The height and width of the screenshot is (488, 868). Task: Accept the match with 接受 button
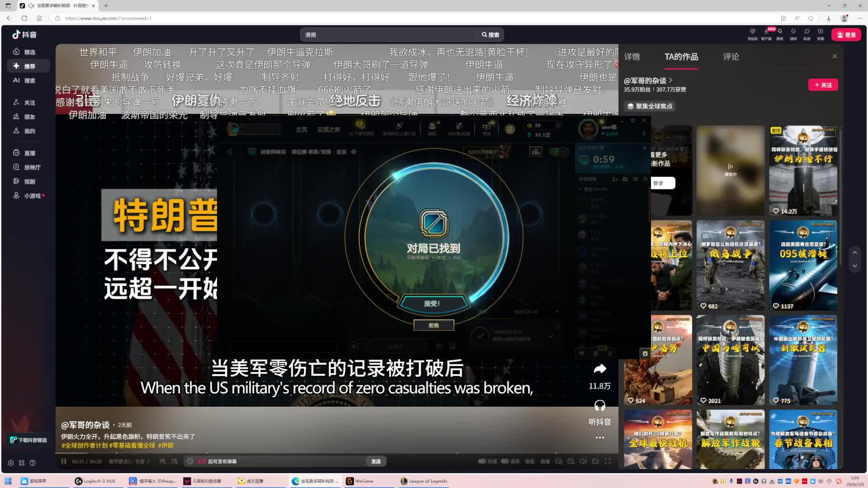432,304
